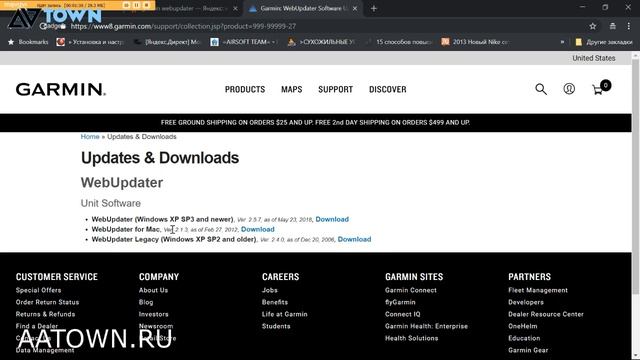
Task: Open the Garmin site search icon
Action: click(x=541, y=89)
